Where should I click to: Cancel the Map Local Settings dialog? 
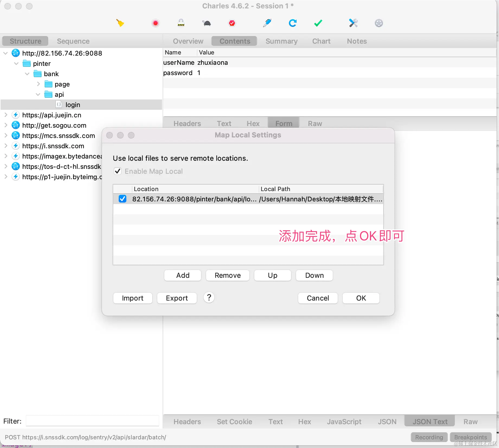point(318,298)
